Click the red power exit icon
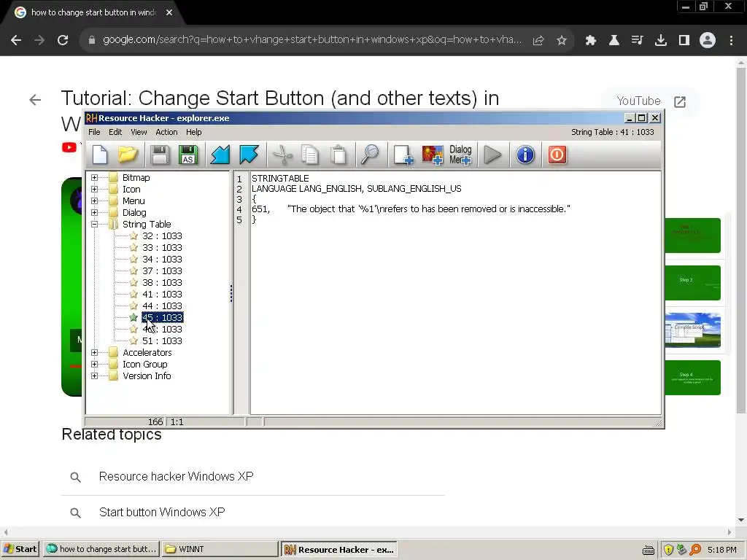 pyautogui.click(x=557, y=155)
